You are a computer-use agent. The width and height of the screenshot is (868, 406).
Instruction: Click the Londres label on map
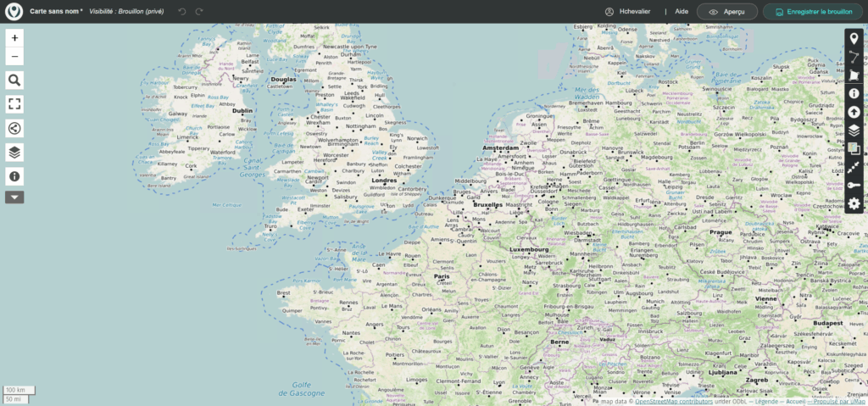click(384, 181)
